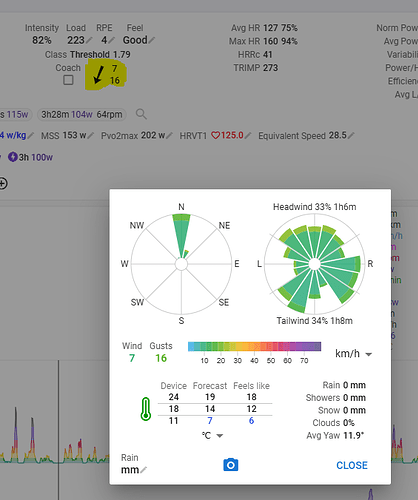Open the °C temperature unit dropdown
Viewport: 418px width, 500px height.
click(212, 435)
